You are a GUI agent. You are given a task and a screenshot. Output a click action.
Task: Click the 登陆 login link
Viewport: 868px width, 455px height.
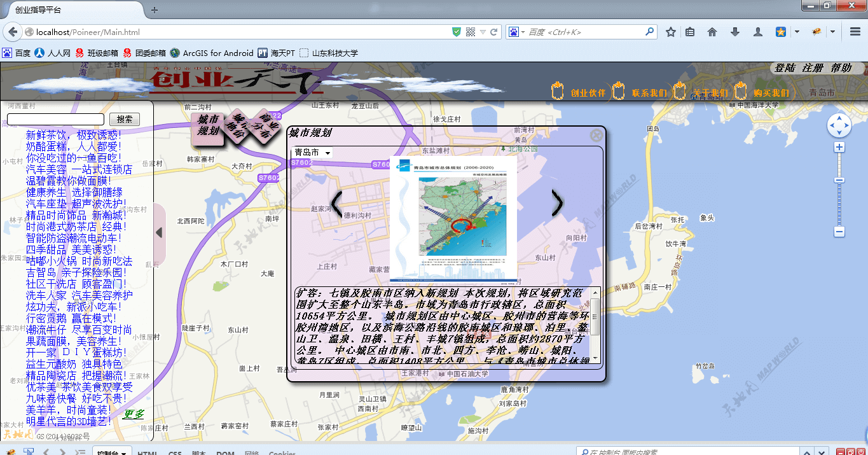click(785, 68)
